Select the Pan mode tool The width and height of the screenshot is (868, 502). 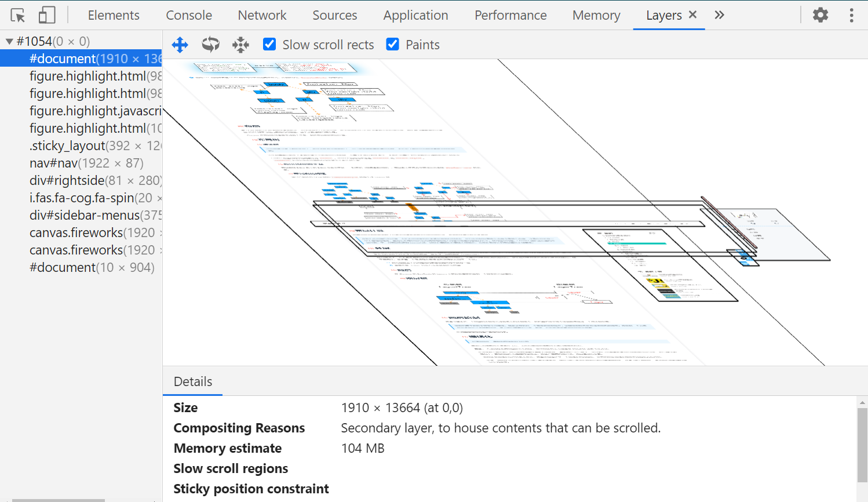point(180,45)
